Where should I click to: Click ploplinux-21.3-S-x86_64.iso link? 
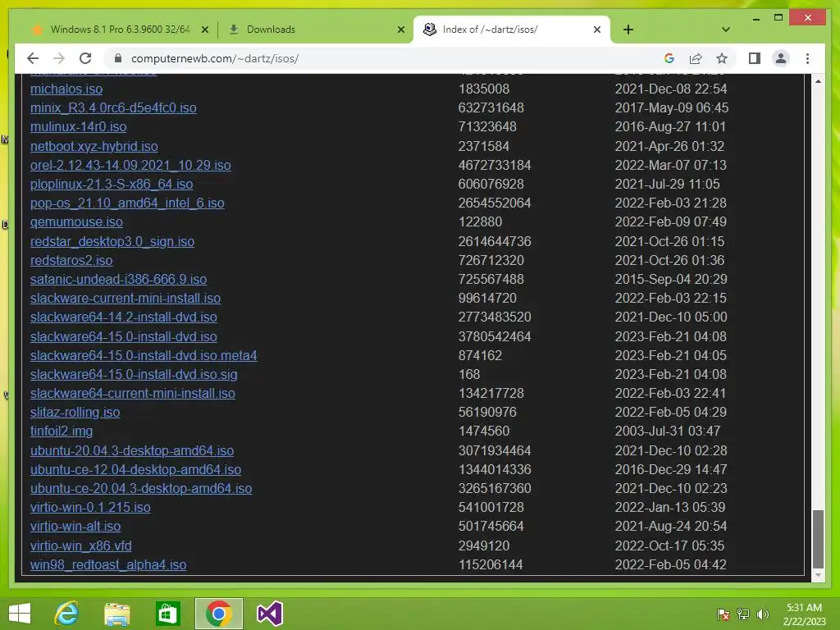tap(112, 185)
